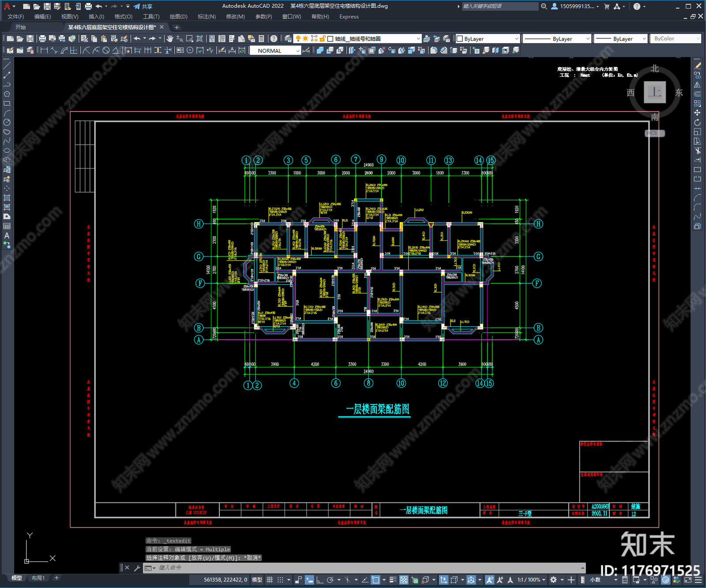Open the ByColor plot style box
Viewport: 706px width, 588px height.
tap(675, 39)
